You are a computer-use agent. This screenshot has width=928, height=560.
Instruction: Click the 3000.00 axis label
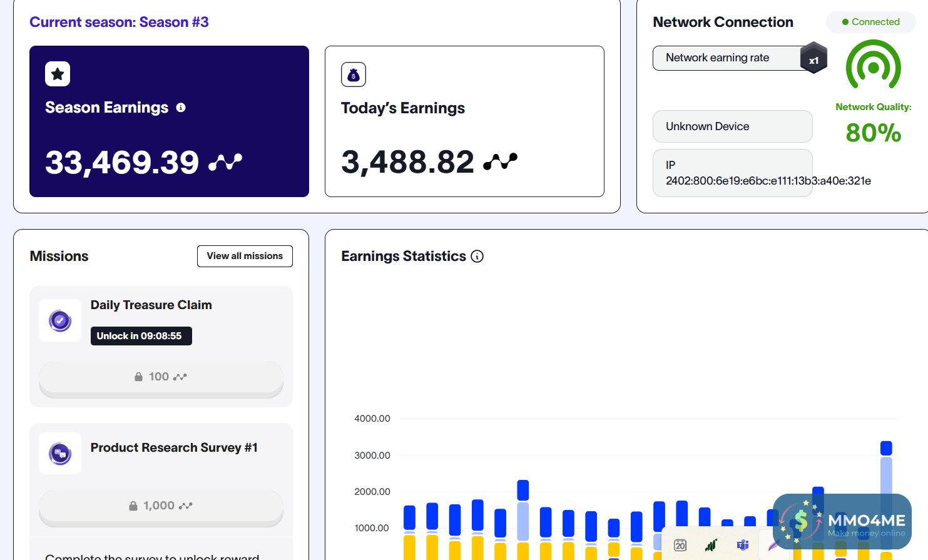click(x=372, y=456)
